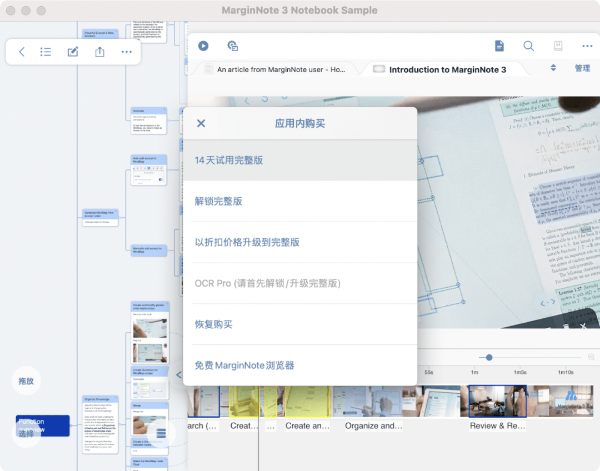
Task: Select the Review & Re... video thumbnail
Action: point(497,401)
